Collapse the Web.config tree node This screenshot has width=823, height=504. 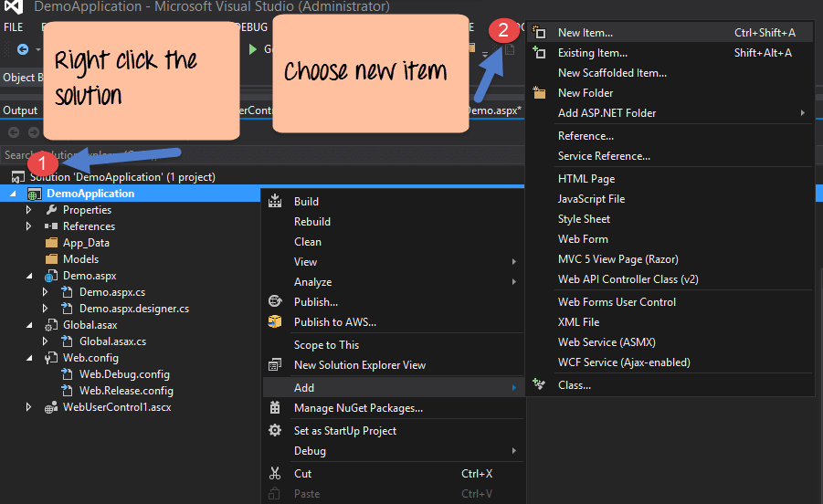(x=29, y=358)
